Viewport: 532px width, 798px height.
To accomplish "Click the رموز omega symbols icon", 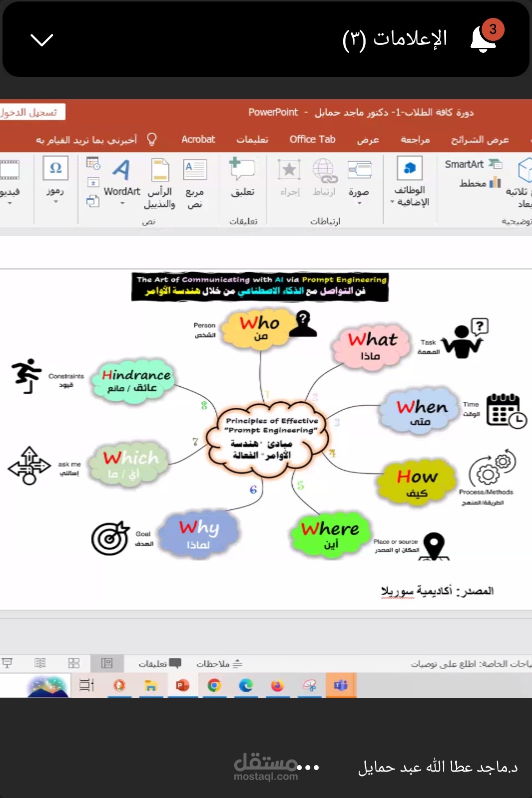I will coord(55,168).
